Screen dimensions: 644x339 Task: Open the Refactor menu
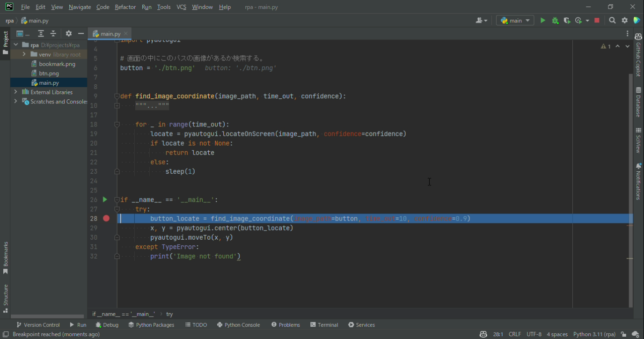click(x=125, y=7)
